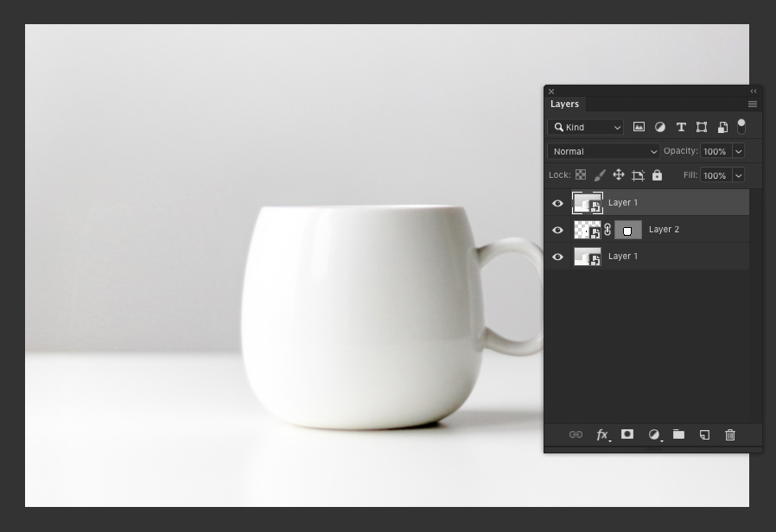Collapse the panel with double arrows
Image resolution: width=776 pixels, height=532 pixels.
[754, 92]
